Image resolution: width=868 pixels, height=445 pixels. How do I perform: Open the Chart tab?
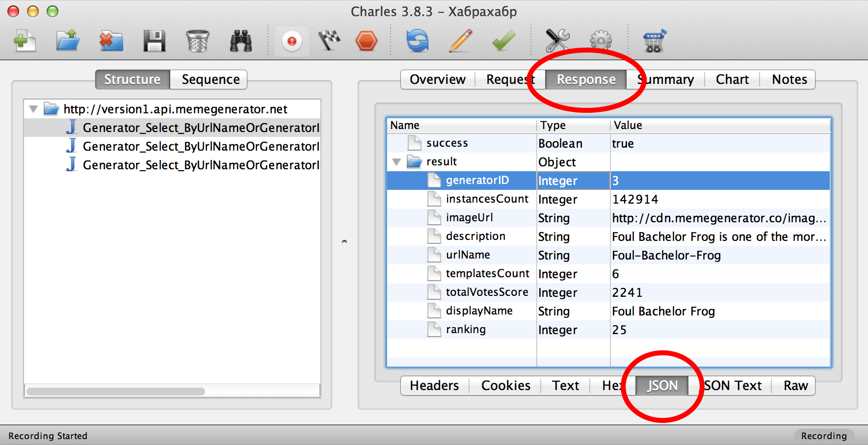(x=732, y=79)
